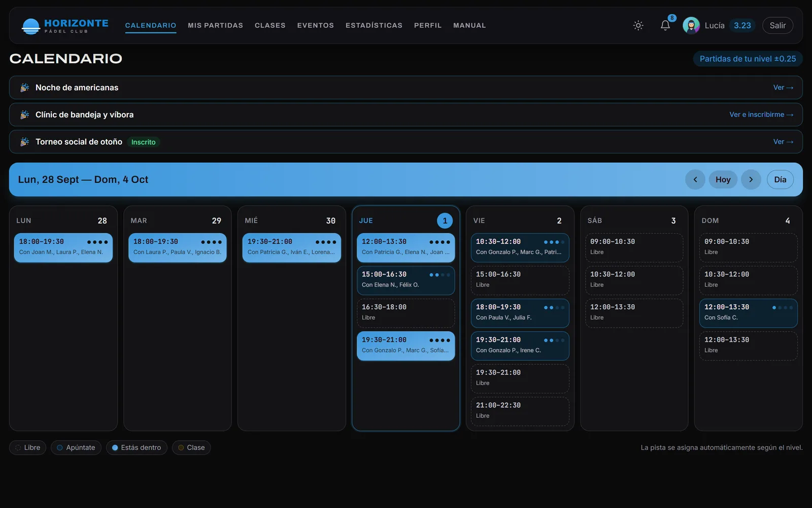The height and width of the screenshot is (508, 812).
Task: Toggle Partidas de tu nivel ±0.25 filter
Action: tap(748, 59)
